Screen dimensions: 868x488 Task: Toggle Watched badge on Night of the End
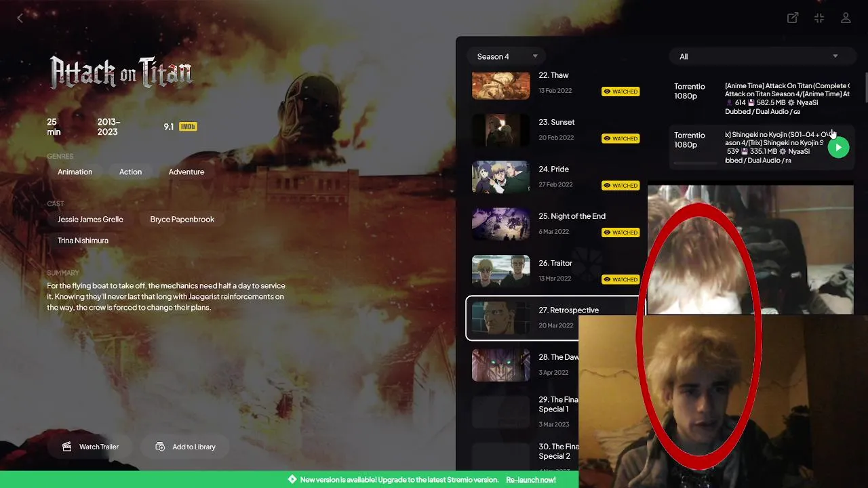[x=620, y=232]
